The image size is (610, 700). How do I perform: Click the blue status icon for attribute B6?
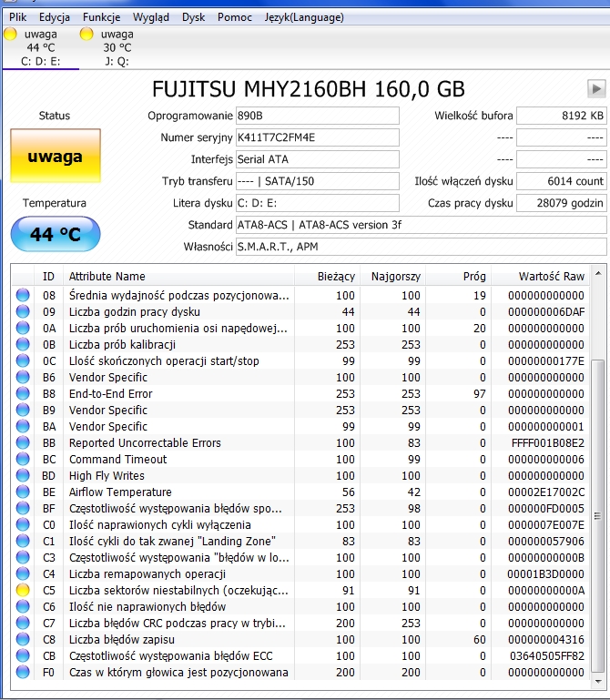[x=23, y=377]
